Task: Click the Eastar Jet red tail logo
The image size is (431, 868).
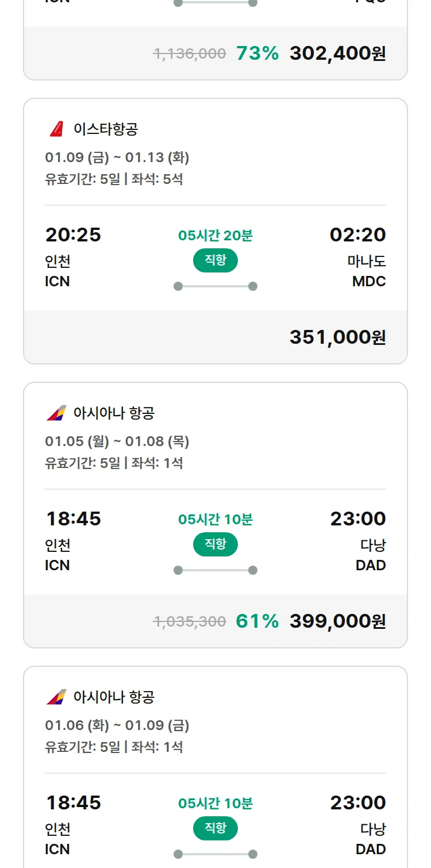Action: [x=56, y=129]
